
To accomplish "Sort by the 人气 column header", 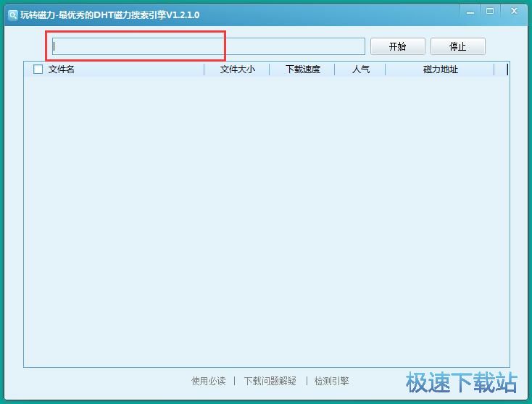I will tap(361, 70).
